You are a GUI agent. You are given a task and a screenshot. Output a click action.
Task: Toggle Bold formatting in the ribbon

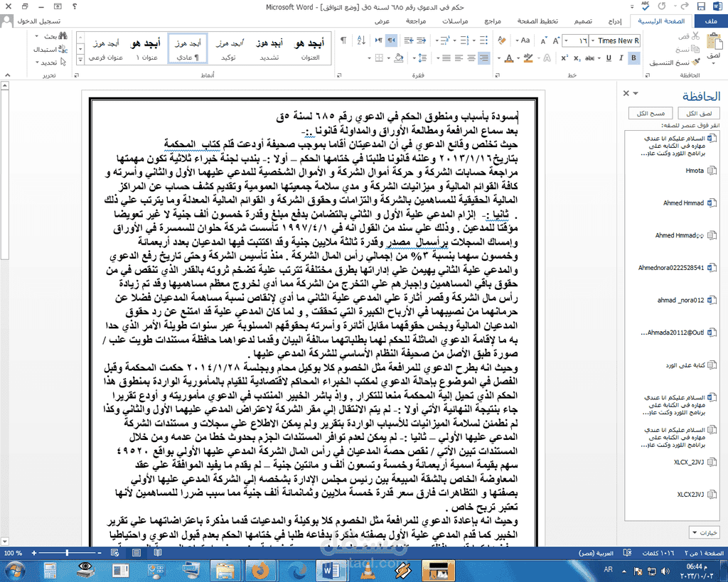tap(633, 57)
